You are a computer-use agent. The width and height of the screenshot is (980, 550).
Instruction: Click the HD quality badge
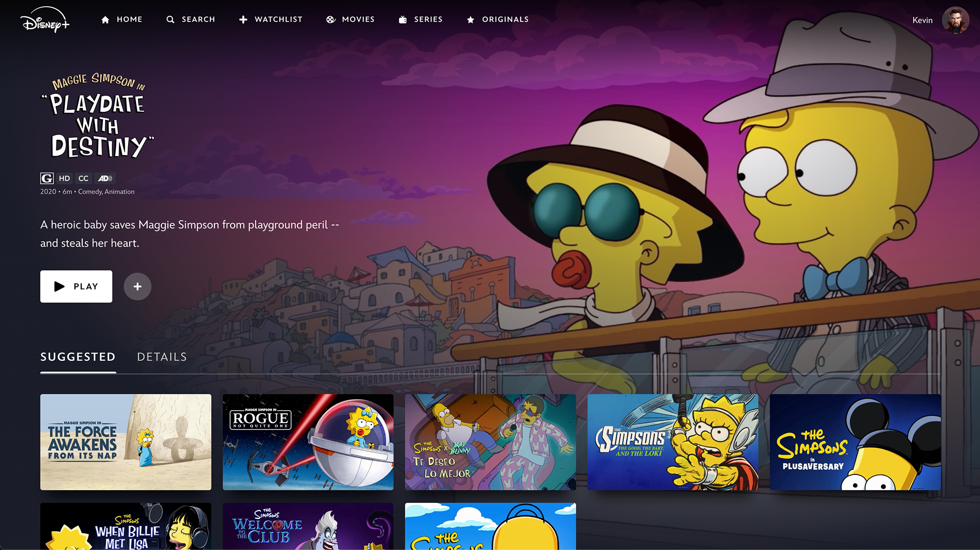64,178
